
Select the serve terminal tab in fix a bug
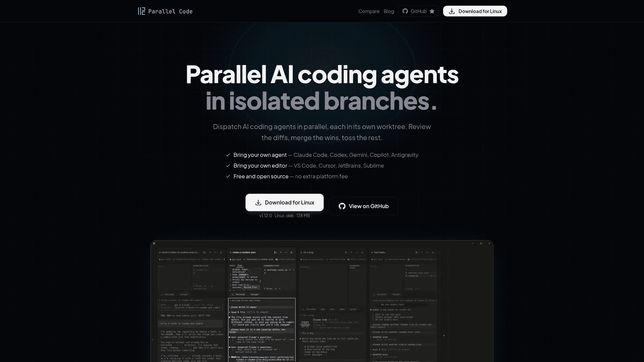coord(353,309)
